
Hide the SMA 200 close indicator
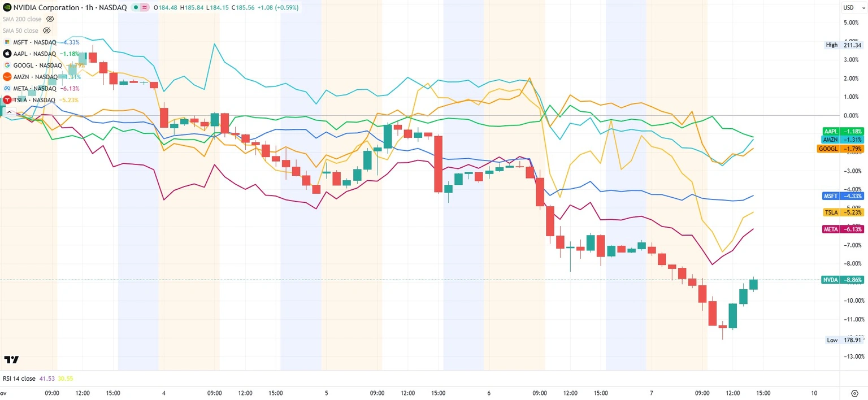(50, 19)
